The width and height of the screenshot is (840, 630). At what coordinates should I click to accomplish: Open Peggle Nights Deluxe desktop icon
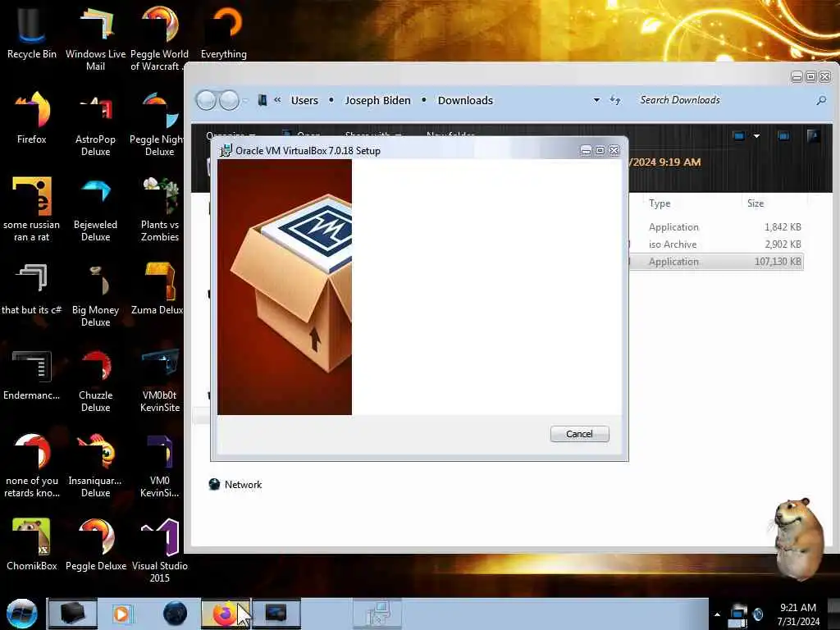tap(157, 123)
